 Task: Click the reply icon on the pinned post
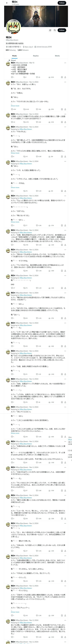(12, 77)
